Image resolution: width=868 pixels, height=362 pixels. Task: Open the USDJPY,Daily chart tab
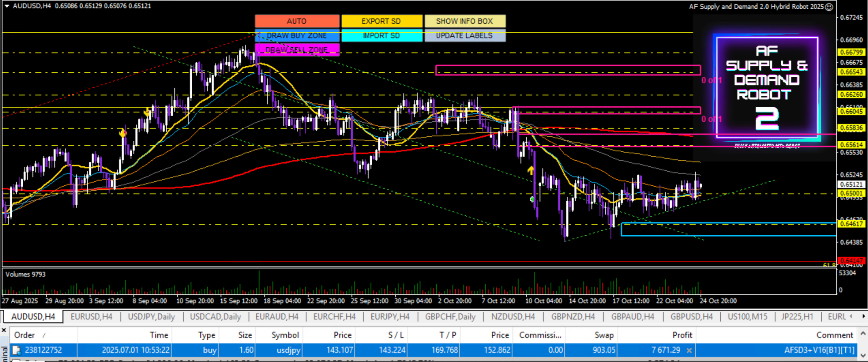click(151, 317)
